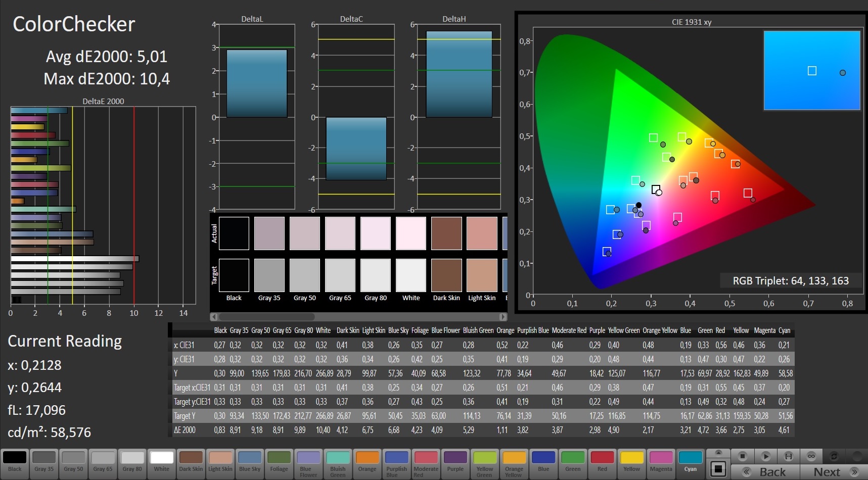The width and height of the screenshot is (868, 480).
Task: Click the refresh arrows icon
Action: pos(834,456)
